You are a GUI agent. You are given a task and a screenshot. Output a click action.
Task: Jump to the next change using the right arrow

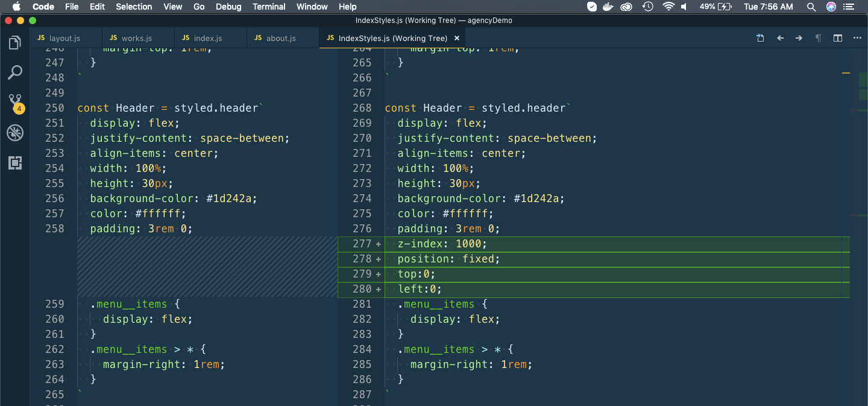click(799, 38)
